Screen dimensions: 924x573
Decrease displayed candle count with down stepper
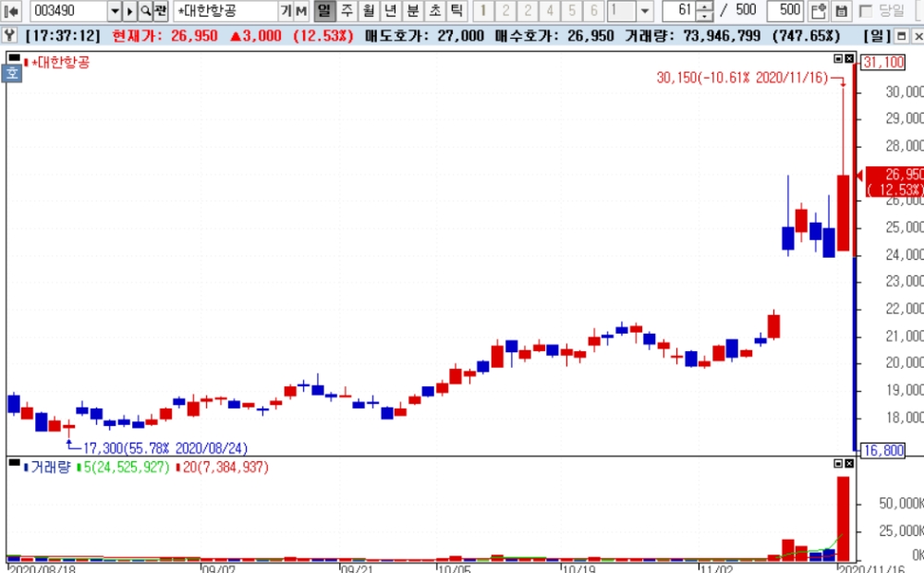(705, 16)
